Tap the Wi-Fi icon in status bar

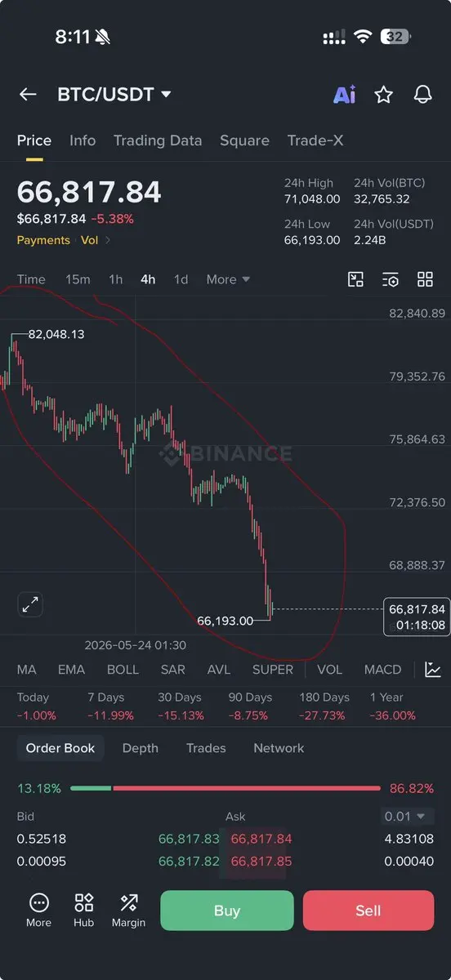[362, 37]
